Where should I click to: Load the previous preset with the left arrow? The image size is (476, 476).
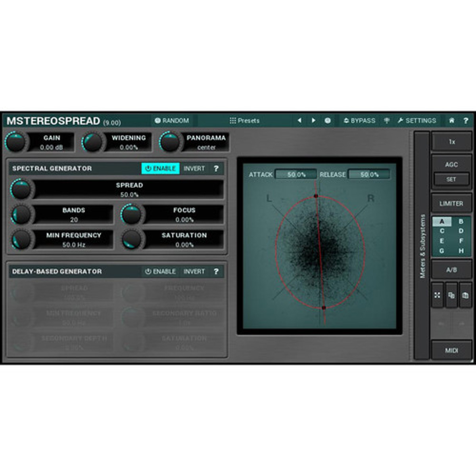pyautogui.click(x=299, y=121)
